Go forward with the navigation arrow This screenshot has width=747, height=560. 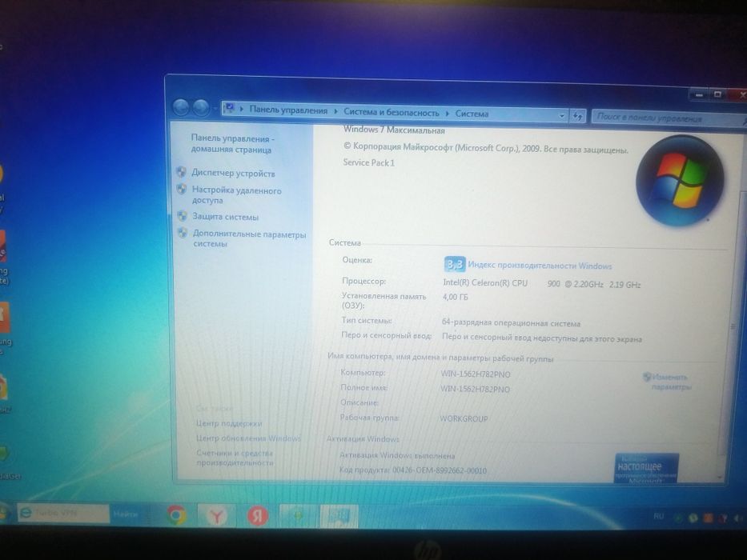200,108
